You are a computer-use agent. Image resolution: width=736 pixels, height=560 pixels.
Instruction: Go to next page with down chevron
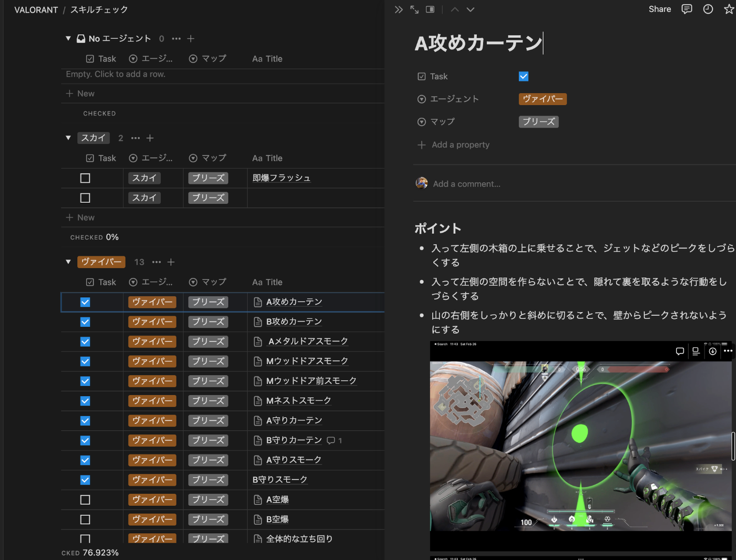coord(471,9)
